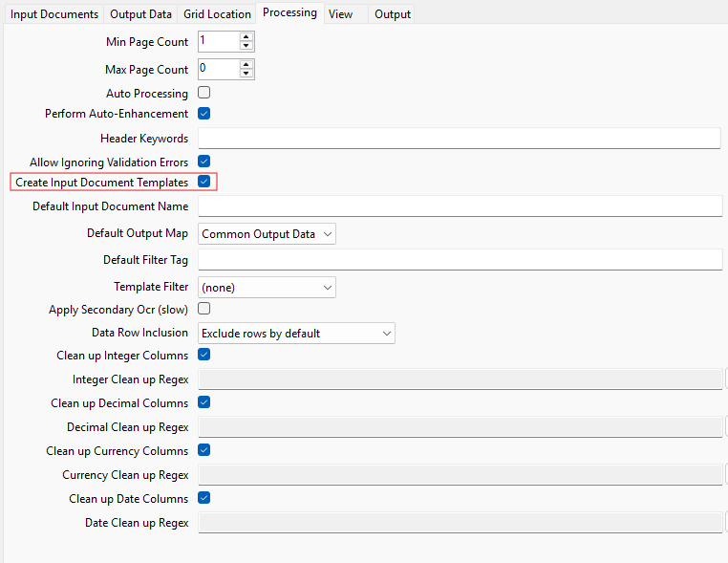Click the Default Filter Tag field
The image size is (728, 563).
459,260
